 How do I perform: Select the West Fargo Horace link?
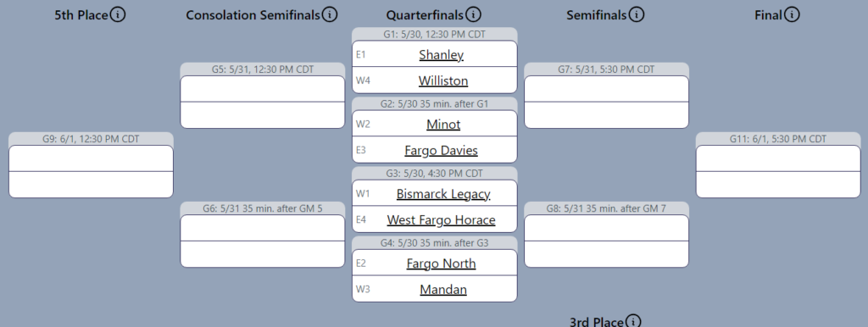441,219
